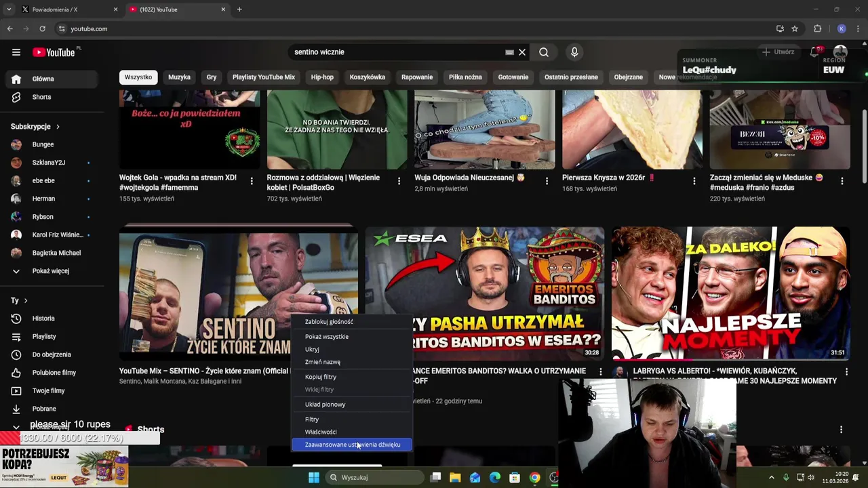
Task: Select the Gotowanie filter chip
Action: tap(513, 77)
